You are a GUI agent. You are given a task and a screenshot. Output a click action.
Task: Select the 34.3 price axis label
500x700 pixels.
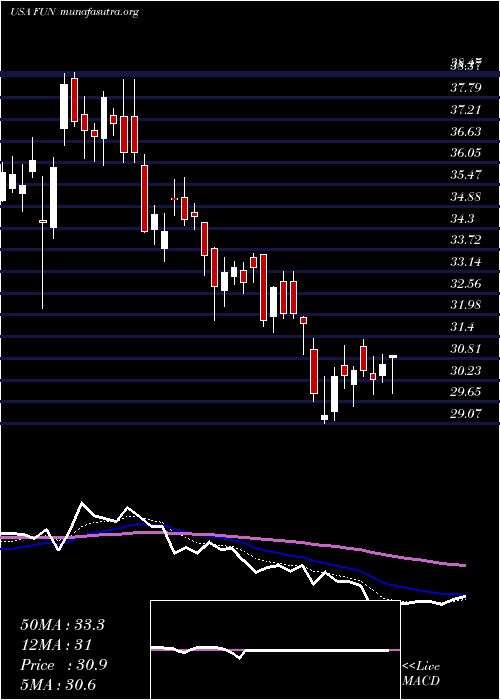[462, 218]
